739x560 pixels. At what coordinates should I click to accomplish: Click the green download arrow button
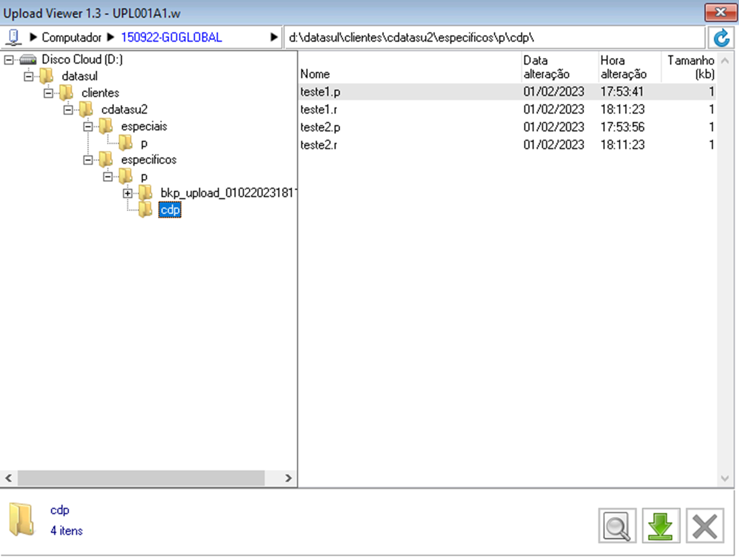click(661, 526)
